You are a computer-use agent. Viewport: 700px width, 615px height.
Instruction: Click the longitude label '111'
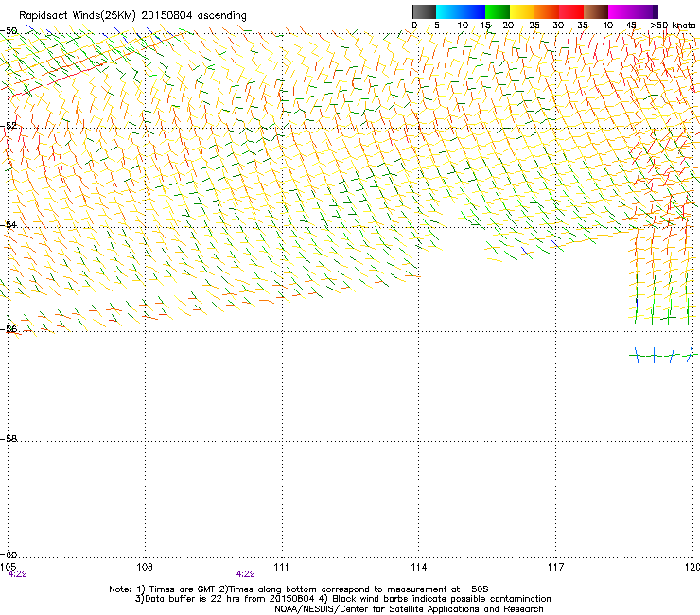tap(281, 567)
